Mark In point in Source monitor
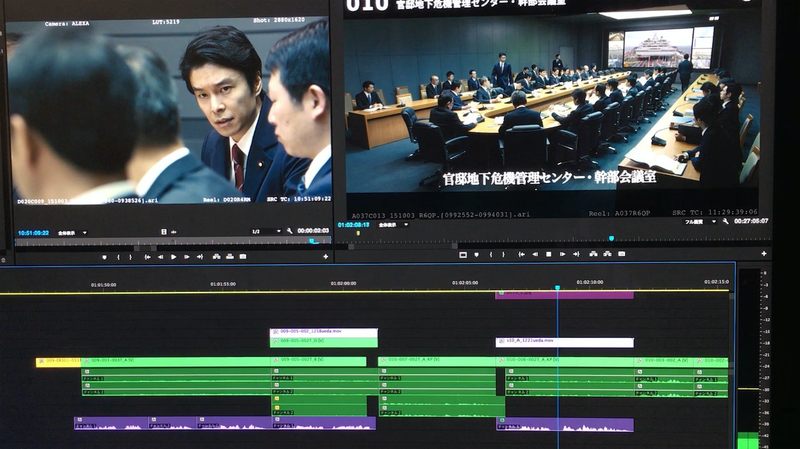 tap(118, 257)
